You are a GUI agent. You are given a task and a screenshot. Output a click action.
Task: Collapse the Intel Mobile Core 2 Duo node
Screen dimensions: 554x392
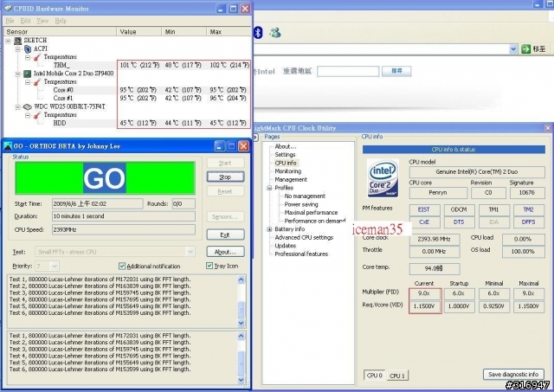pyautogui.click(x=17, y=74)
